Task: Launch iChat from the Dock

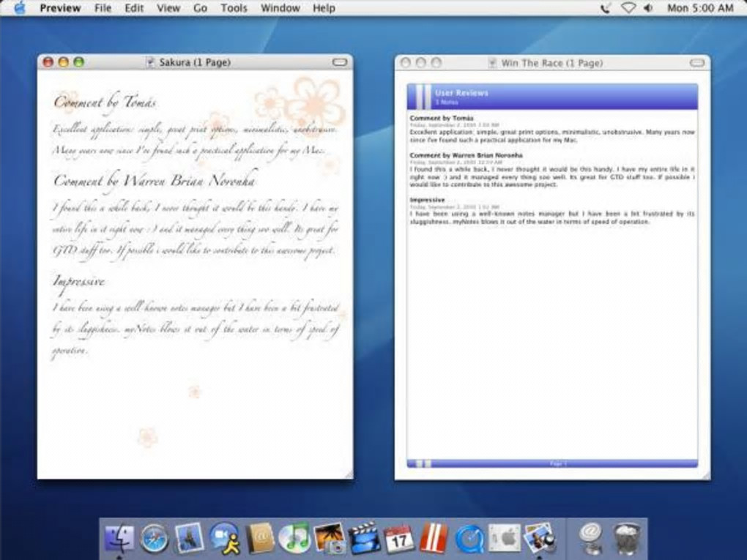Action: (x=224, y=539)
